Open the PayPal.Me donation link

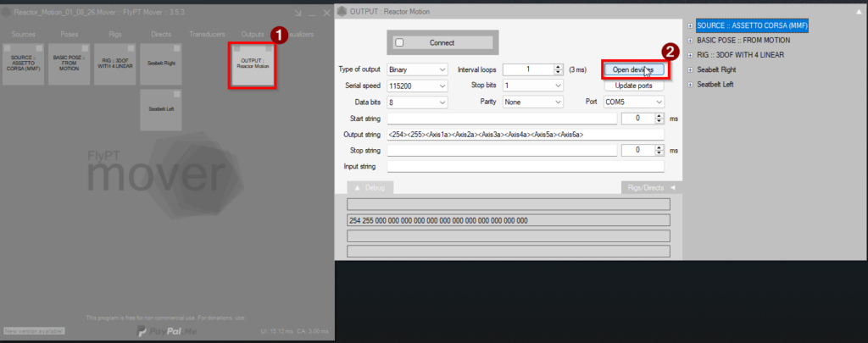[x=167, y=331]
